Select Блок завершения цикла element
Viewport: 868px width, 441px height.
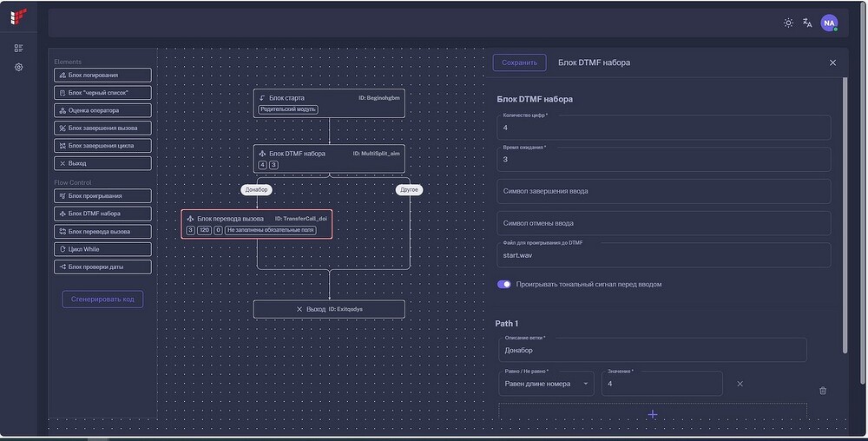click(103, 146)
